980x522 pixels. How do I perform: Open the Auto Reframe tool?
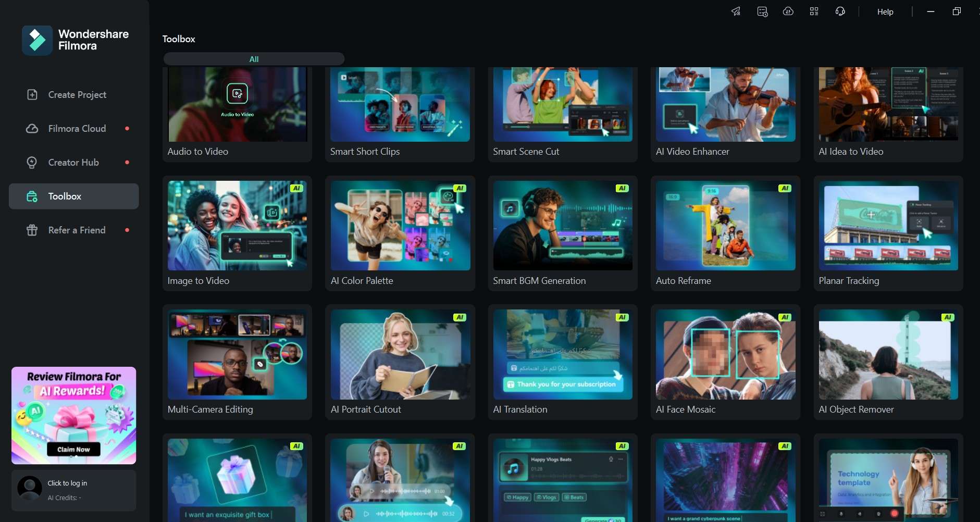pos(725,233)
